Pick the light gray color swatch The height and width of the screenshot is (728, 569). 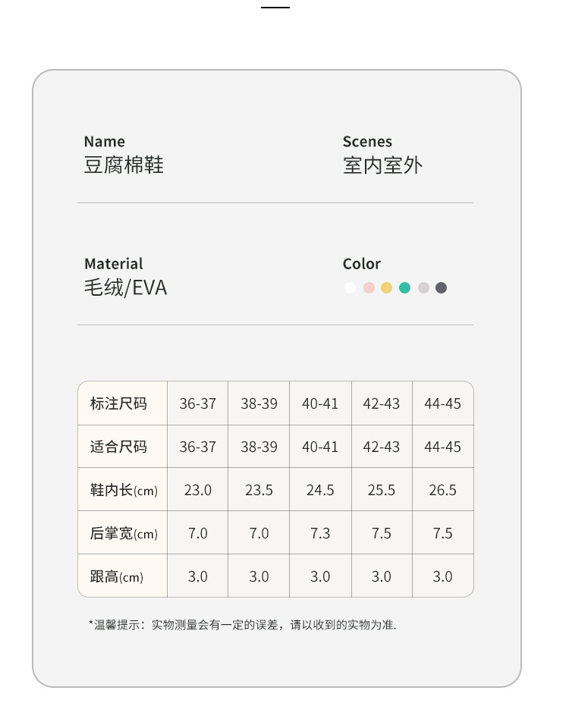[423, 288]
